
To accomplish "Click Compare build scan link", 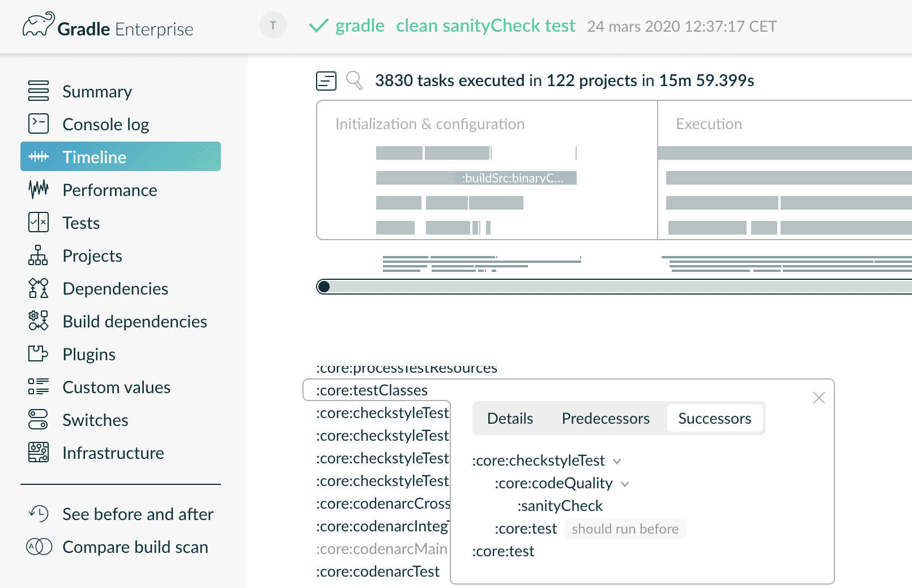I will (x=135, y=547).
